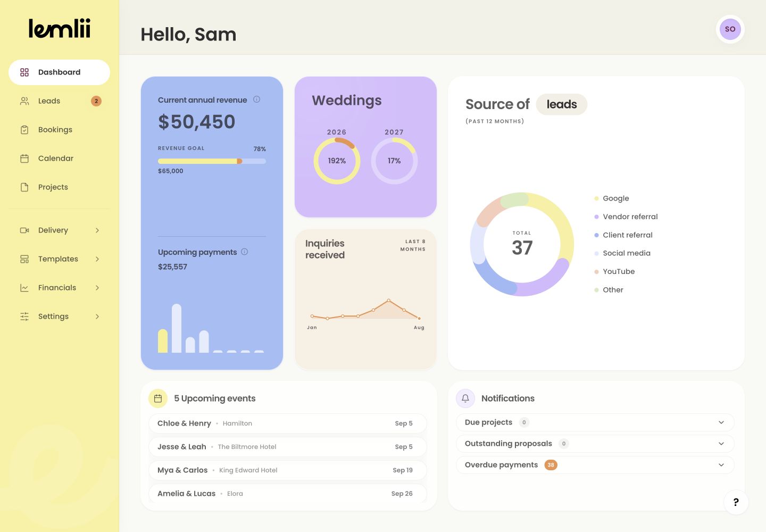This screenshot has height=532, width=766.
Task: Click info icon beside Current annual revenue
Action: [256, 99]
